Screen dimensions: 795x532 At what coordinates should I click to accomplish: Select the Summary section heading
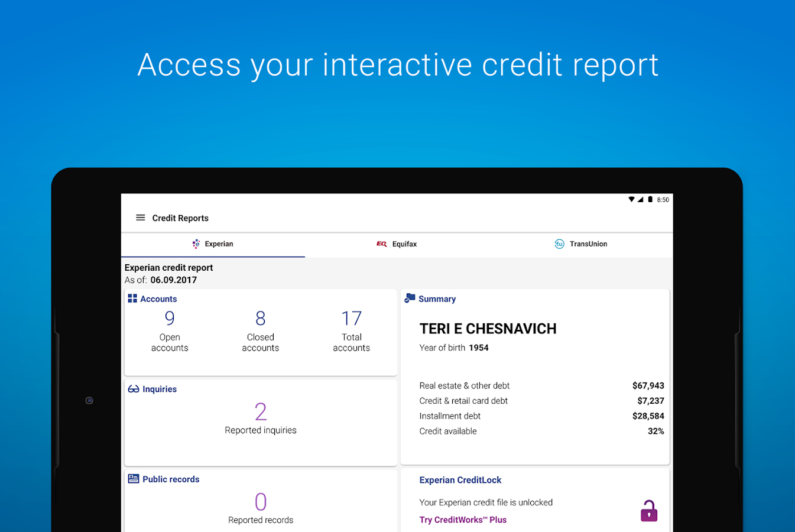437,299
